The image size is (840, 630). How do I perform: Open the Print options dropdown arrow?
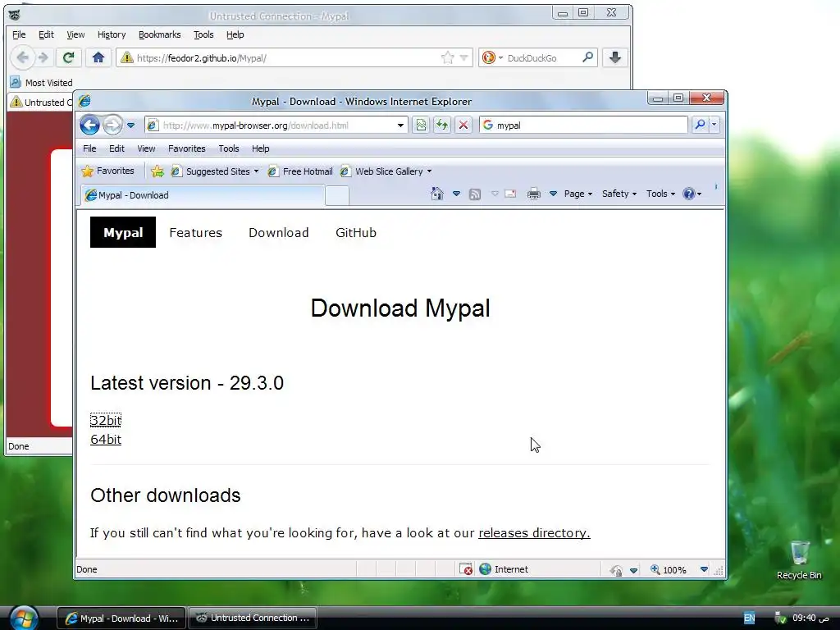point(554,194)
